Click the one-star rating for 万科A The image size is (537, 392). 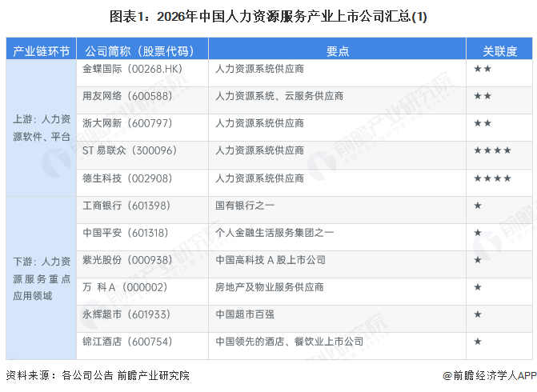478,287
